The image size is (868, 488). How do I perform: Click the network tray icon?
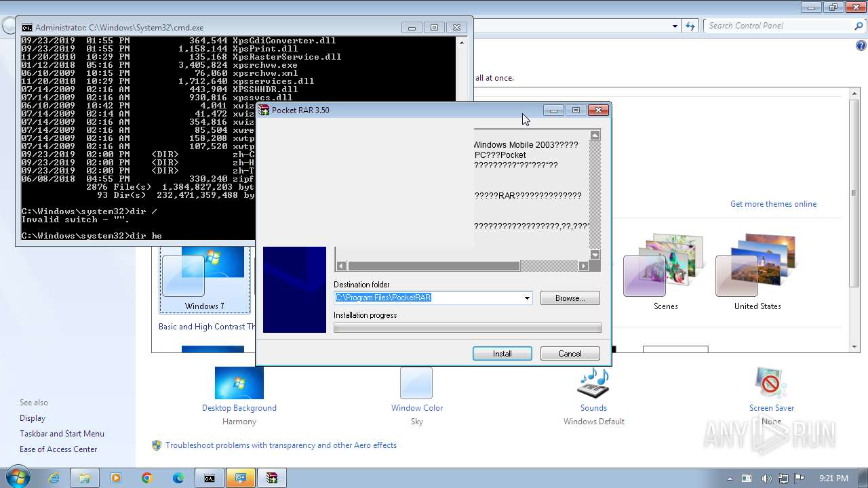[783, 478]
